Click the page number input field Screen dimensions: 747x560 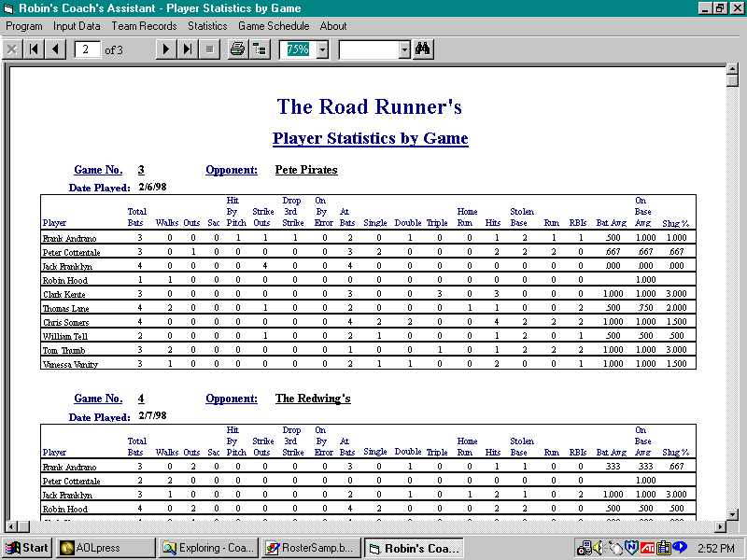[x=87, y=49]
